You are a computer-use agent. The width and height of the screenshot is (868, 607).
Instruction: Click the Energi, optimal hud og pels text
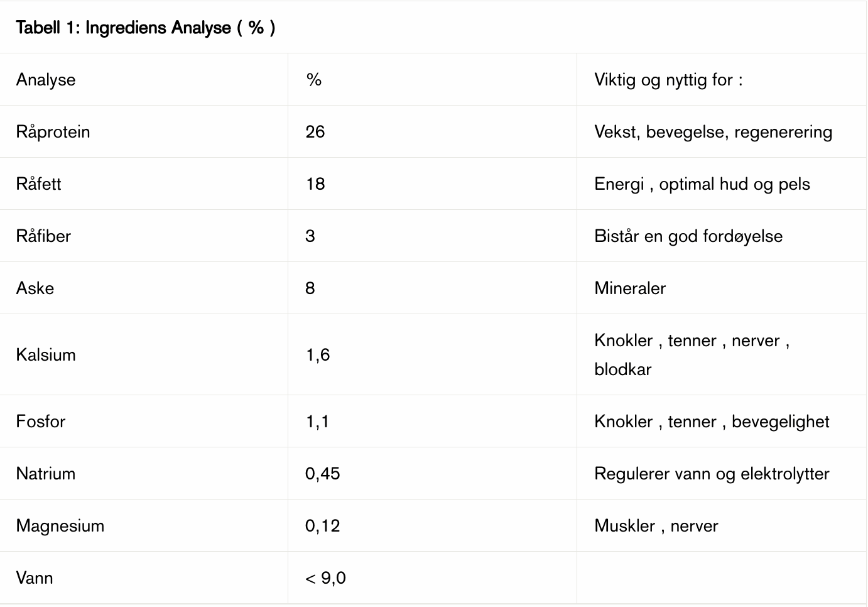pyautogui.click(x=702, y=184)
